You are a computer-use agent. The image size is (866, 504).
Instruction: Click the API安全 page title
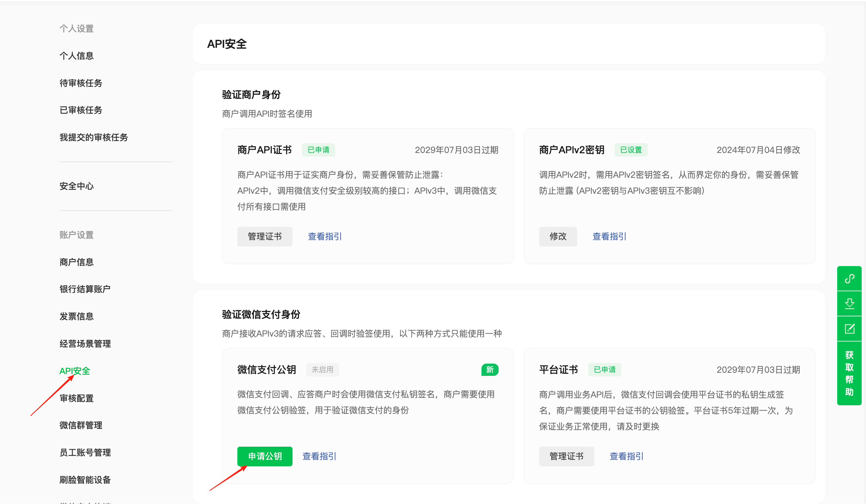227,44
